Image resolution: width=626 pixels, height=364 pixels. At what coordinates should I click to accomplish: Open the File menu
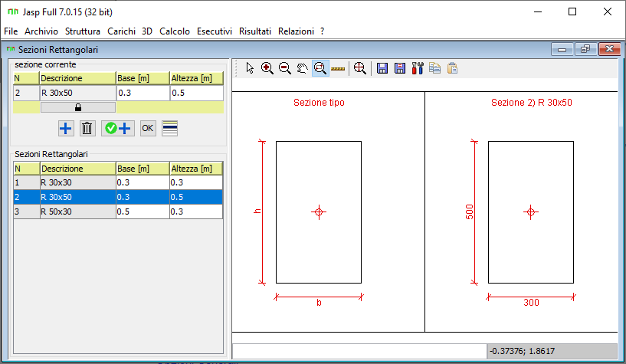pos(11,31)
